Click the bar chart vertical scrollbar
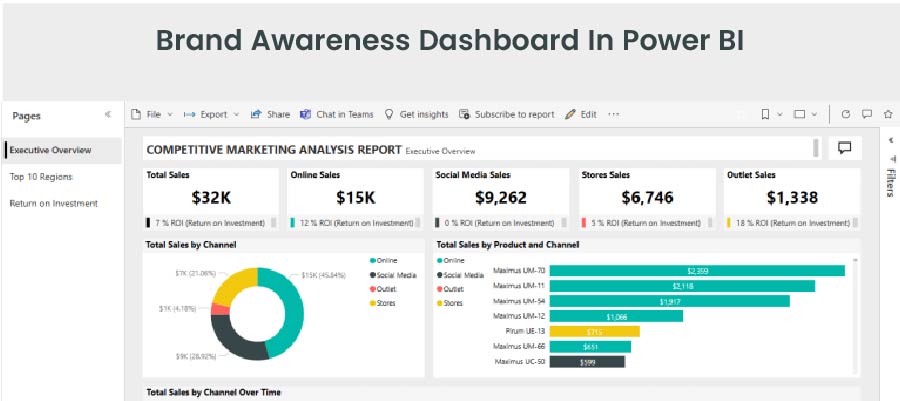Image resolution: width=900 pixels, height=401 pixels. click(x=856, y=317)
